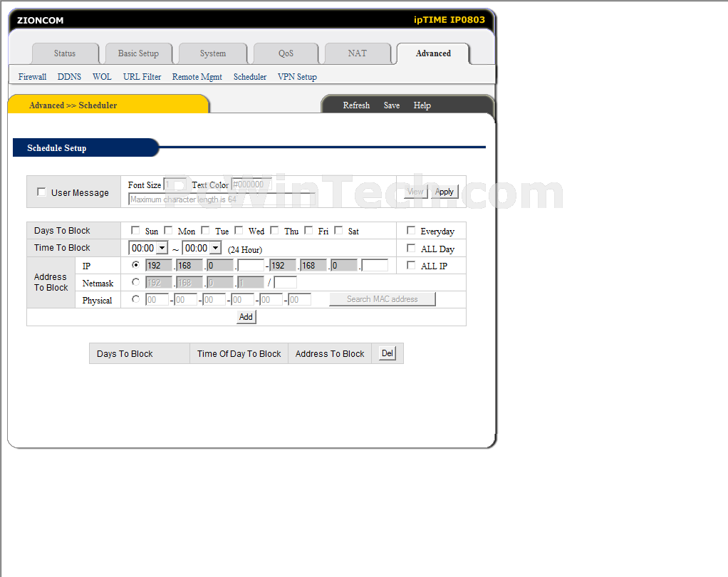728x577 pixels.
Task: Open the Firewall submenu link
Action: 33,77
